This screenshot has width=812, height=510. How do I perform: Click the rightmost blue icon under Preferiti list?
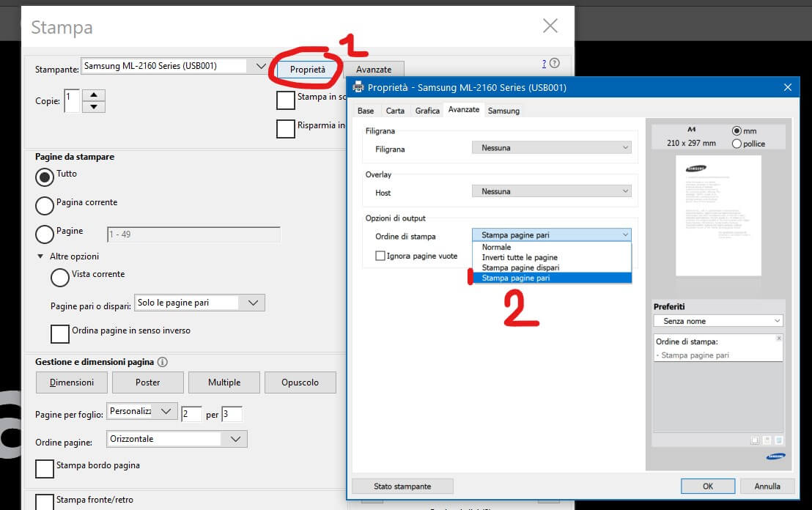[x=778, y=440]
